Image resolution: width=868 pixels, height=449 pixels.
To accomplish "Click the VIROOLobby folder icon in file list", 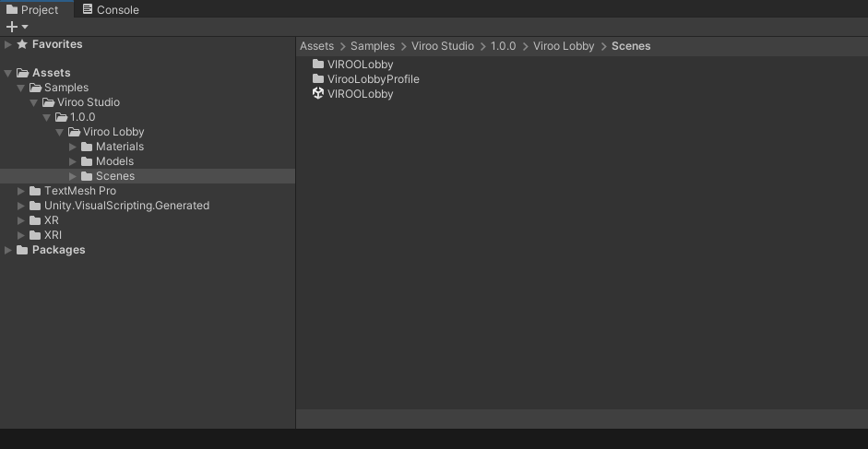I will coord(317,64).
